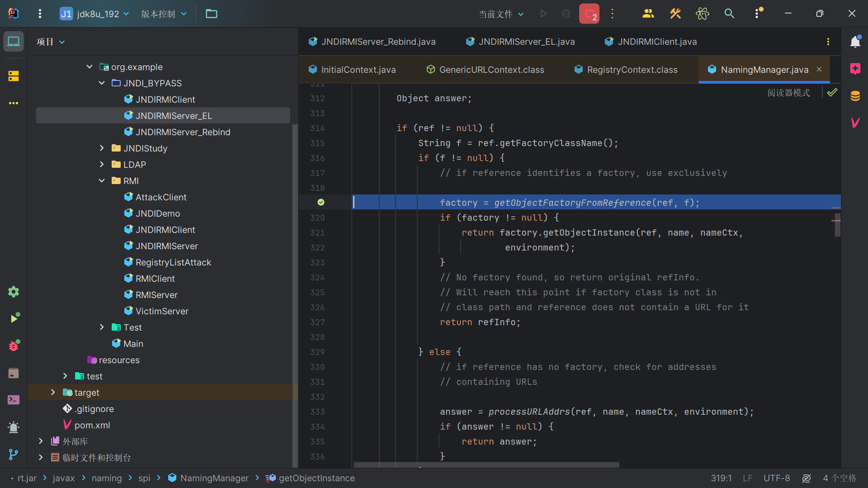Open the Git version control tool window
The width and height of the screenshot is (868, 488).
click(x=14, y=454)
